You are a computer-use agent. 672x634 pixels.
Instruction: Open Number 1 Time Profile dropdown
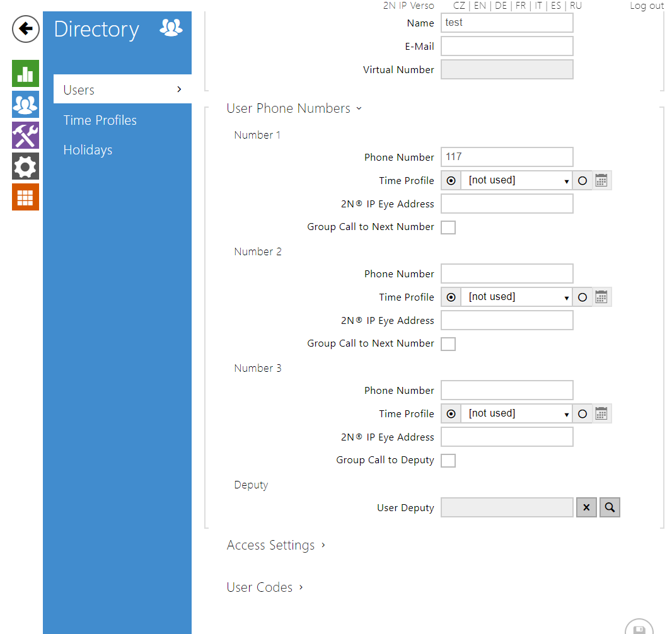pos(516,181)
